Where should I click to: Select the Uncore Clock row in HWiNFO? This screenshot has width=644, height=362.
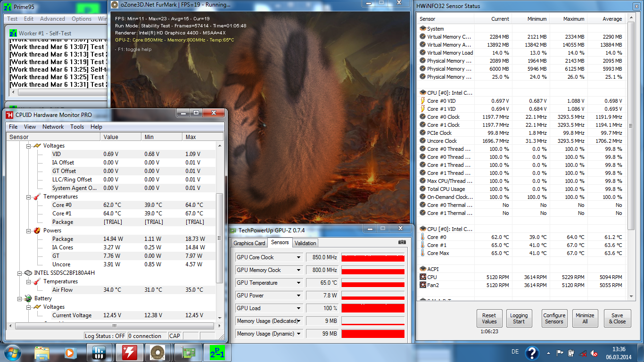pos(522,141)
